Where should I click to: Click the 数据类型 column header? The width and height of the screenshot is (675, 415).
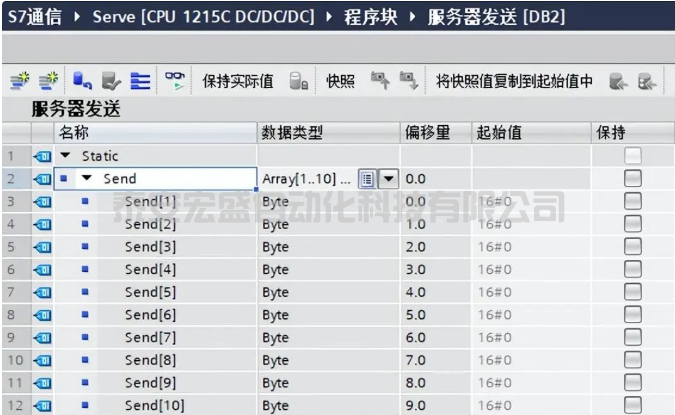coord(292,132)
